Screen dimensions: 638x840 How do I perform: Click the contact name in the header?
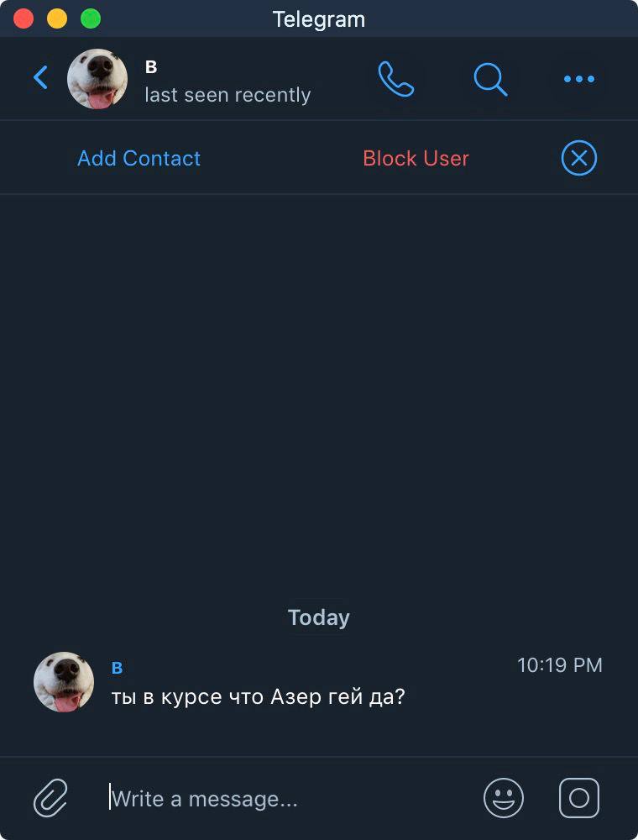151,68
